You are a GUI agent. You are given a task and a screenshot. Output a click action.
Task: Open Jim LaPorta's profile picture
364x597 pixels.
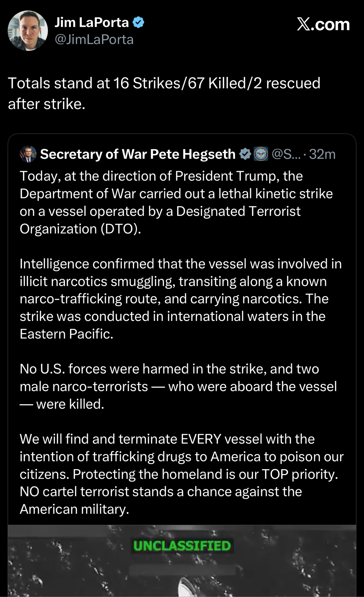[28, 31]
